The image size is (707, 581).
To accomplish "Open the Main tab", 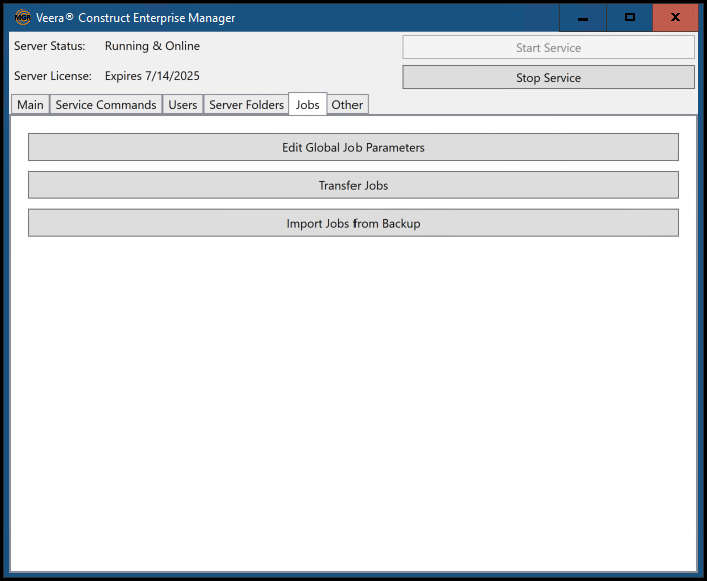I will 30,105.
